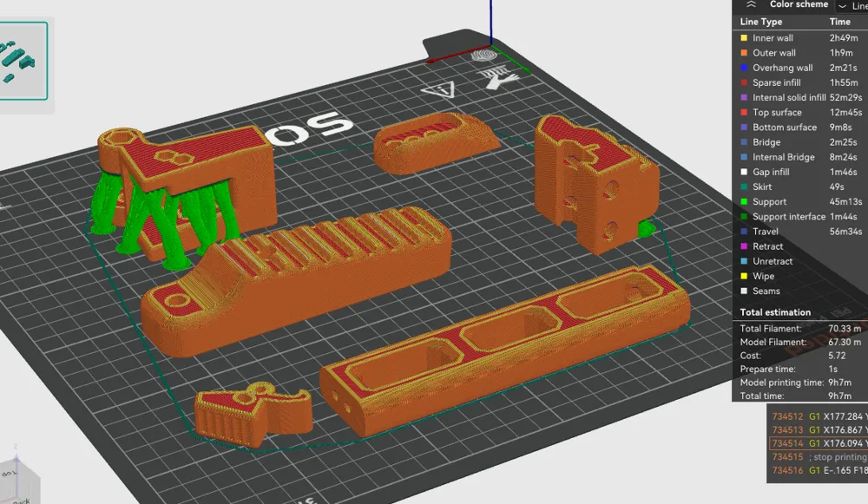868x504 pixels.
Task: Click the Support green swatch icon
Action: [743, 202]
